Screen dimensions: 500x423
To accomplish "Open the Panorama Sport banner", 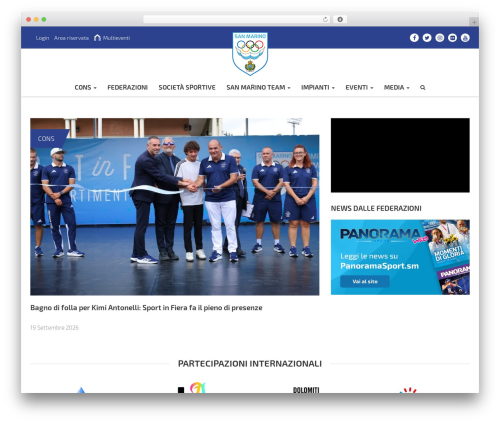I will (x=400, y=257).
